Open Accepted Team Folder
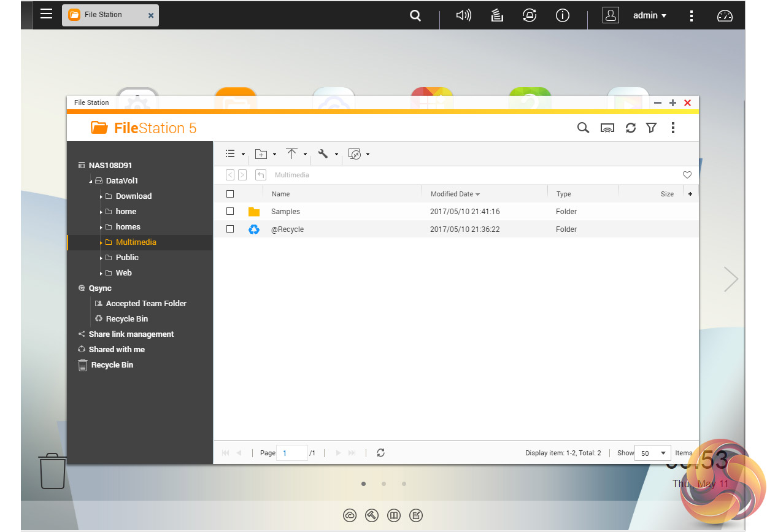Screen dimensions: 767x532 pyautogui.click(x=145, y=304)
